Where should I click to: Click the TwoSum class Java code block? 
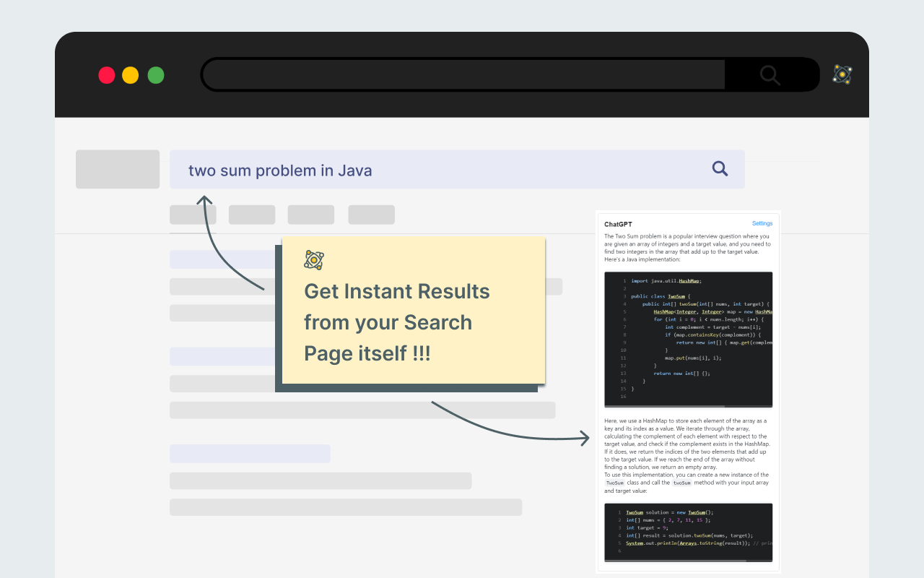[x=689, y=340]
